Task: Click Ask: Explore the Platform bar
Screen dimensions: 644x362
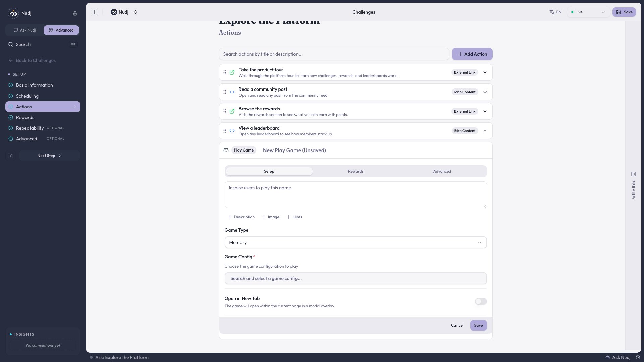Action: click(119, 357)
